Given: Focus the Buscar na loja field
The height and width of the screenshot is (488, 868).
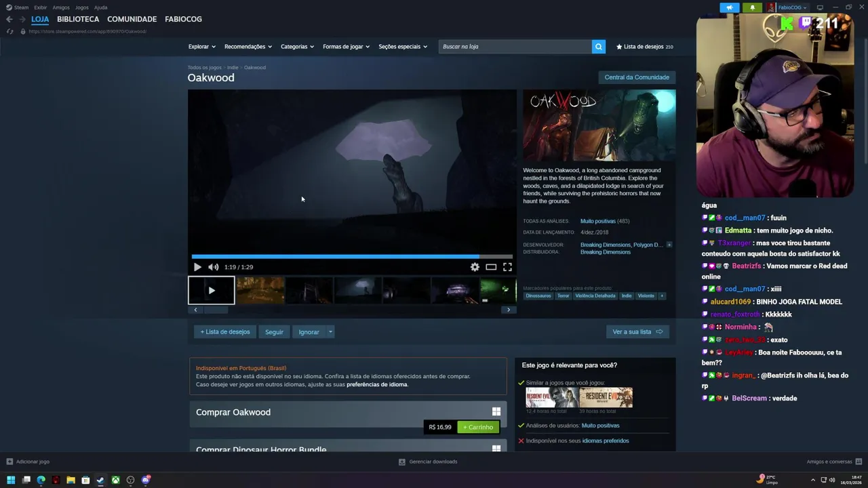Looking at the screenshot, I should pyautogui.click(x=515, y=47).
